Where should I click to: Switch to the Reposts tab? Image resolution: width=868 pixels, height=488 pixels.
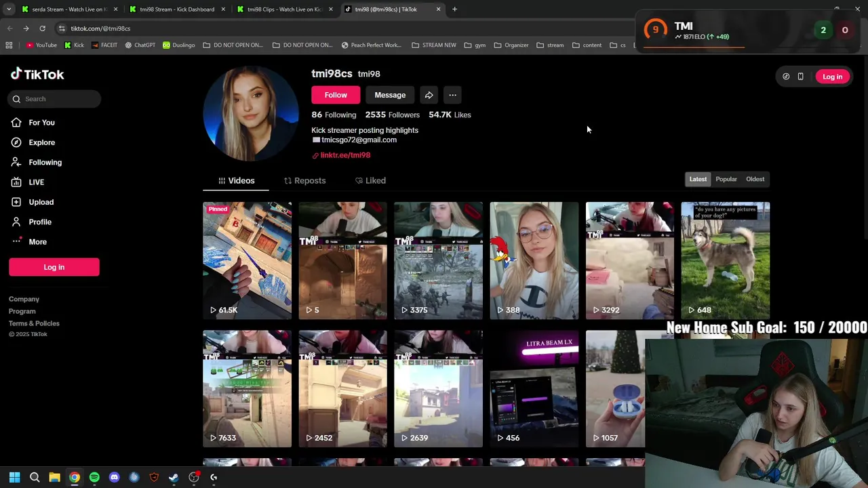tap(304, 181)
